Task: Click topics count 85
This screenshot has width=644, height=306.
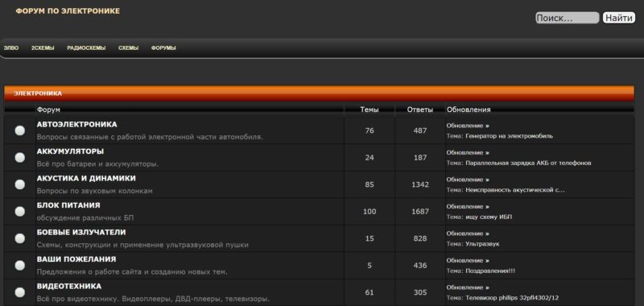Action: point(369,185)
